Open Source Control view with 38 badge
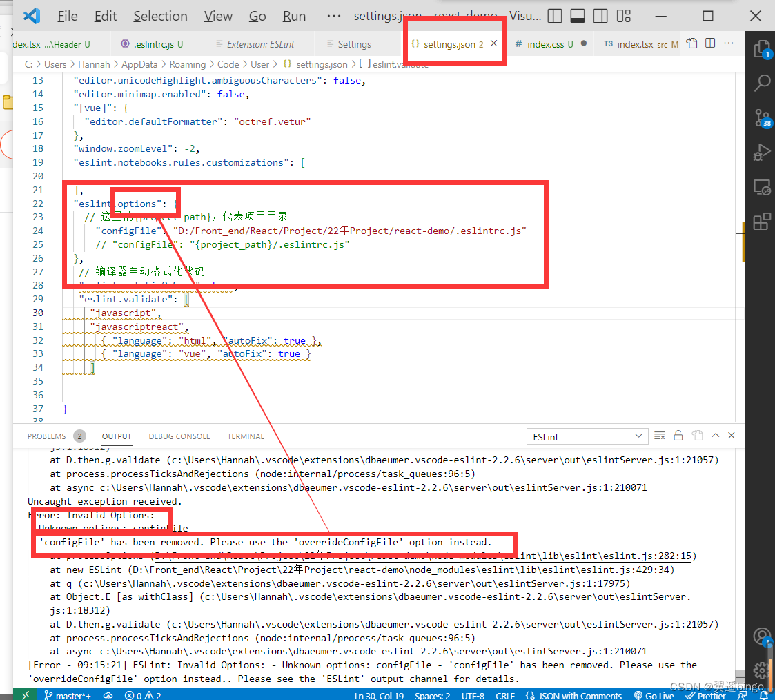This screenshot has width=775, height=700. coord(762,119)
